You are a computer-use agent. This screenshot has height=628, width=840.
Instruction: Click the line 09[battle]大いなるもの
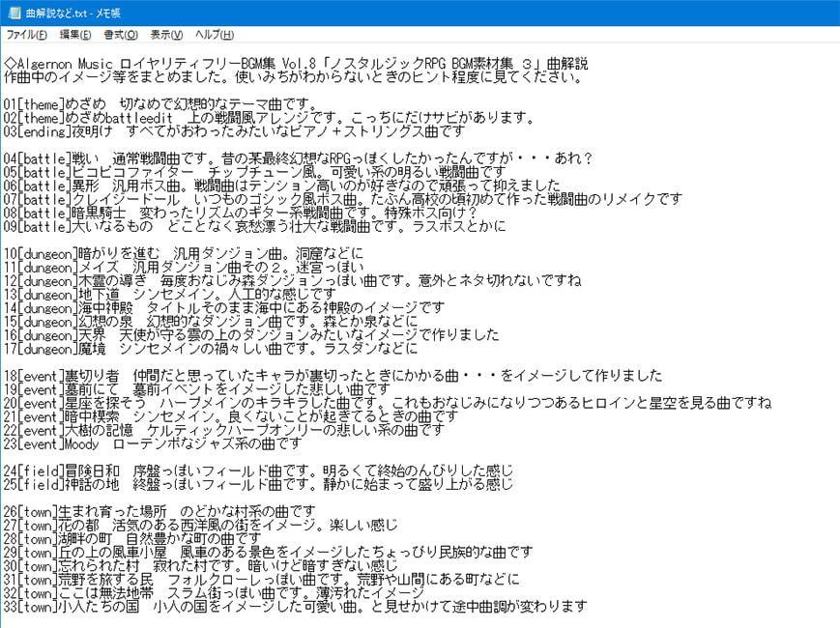point(255,226)
